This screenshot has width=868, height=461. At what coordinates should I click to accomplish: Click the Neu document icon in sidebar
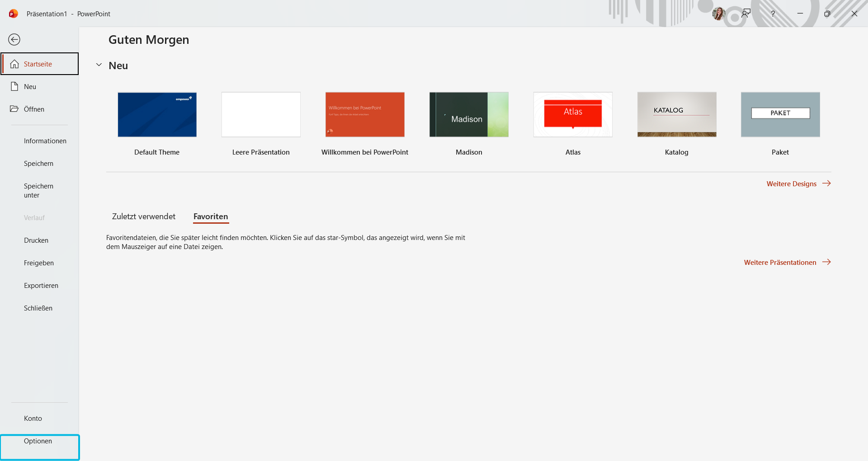point(14,86)
